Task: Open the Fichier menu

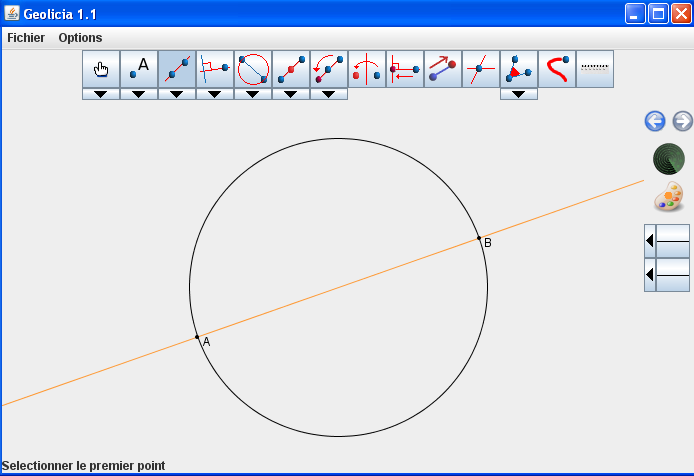Action: tap(26, 38)
